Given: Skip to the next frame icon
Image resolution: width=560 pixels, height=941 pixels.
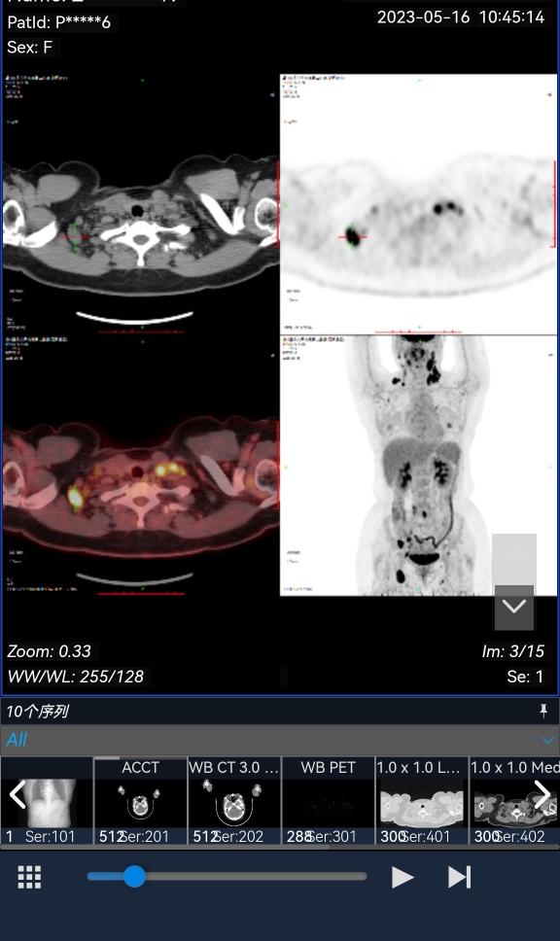Looking at the screenshot, I should tap(460, 877).
